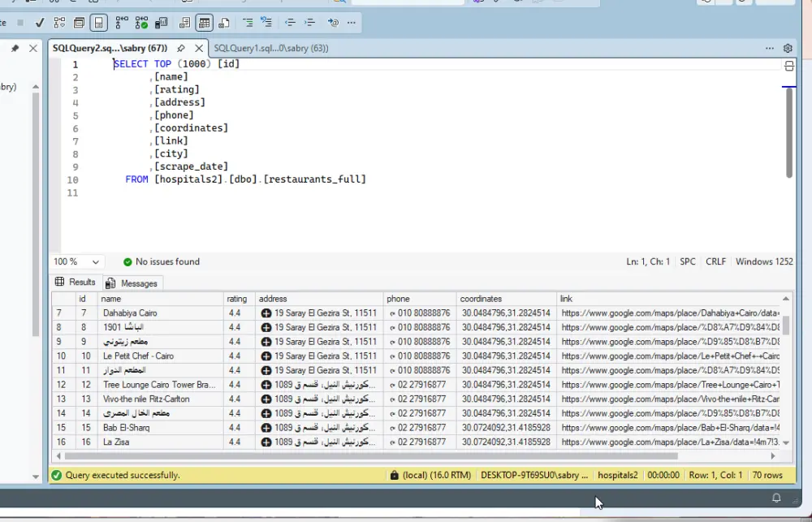Click the query editor vertical scrollbar
This screenshot has height=522, width=812.
[x=789, y=132]
